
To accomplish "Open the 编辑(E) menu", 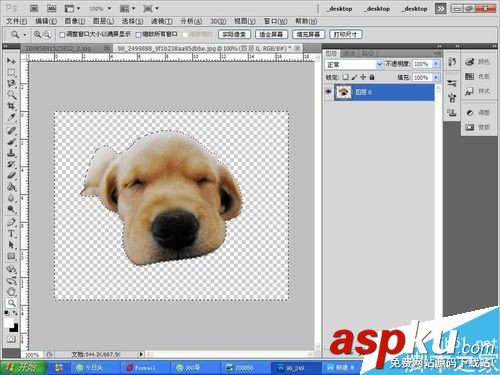I will coord(46,21).
